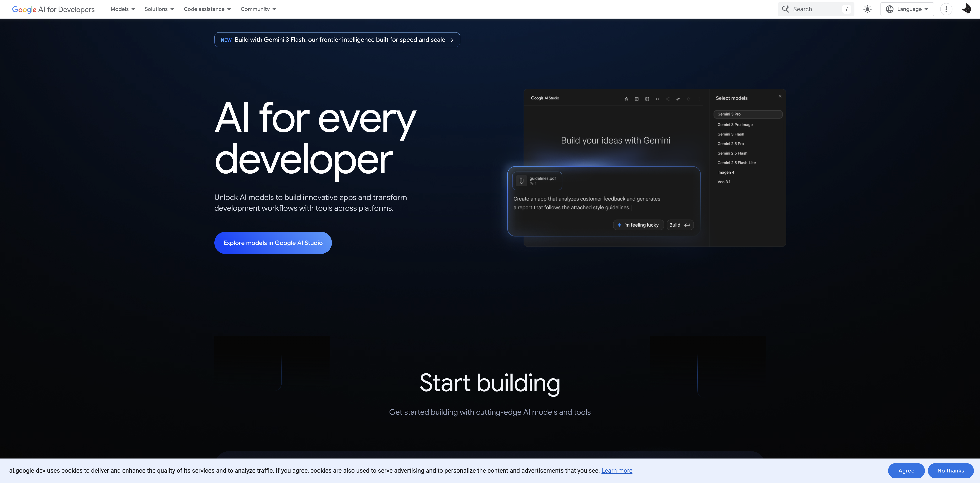The image size is (980, 483).
Task: Select Imagen 4 model
Action: [726, 172]
